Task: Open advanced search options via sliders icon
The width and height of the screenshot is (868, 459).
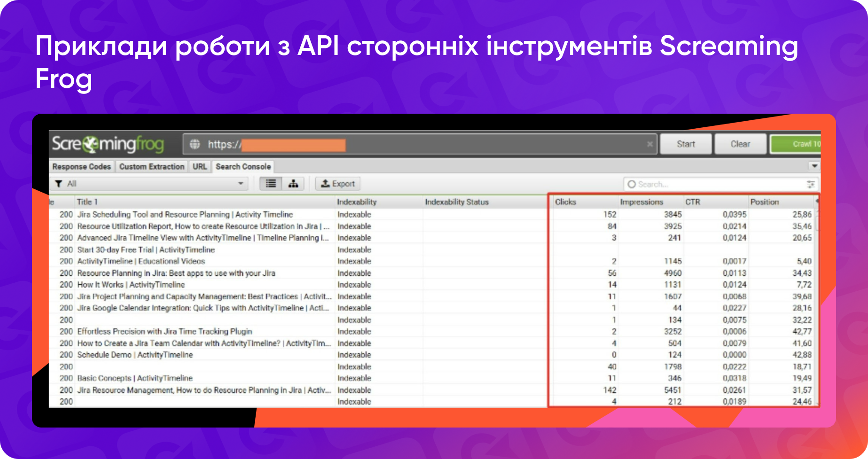Action: pyautogui.click(x=812, y=184)
